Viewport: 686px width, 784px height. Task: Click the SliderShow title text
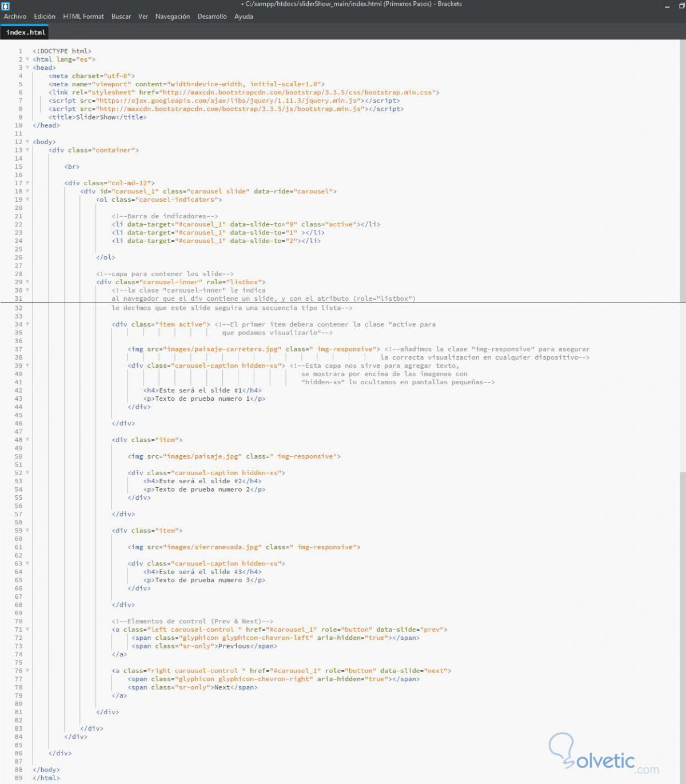pos(95,117)
